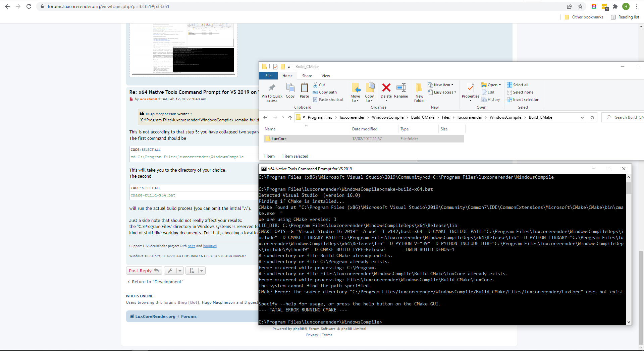Click the Delete icon in the Explorer ribbon
The image size is (644, 351).
386,88
